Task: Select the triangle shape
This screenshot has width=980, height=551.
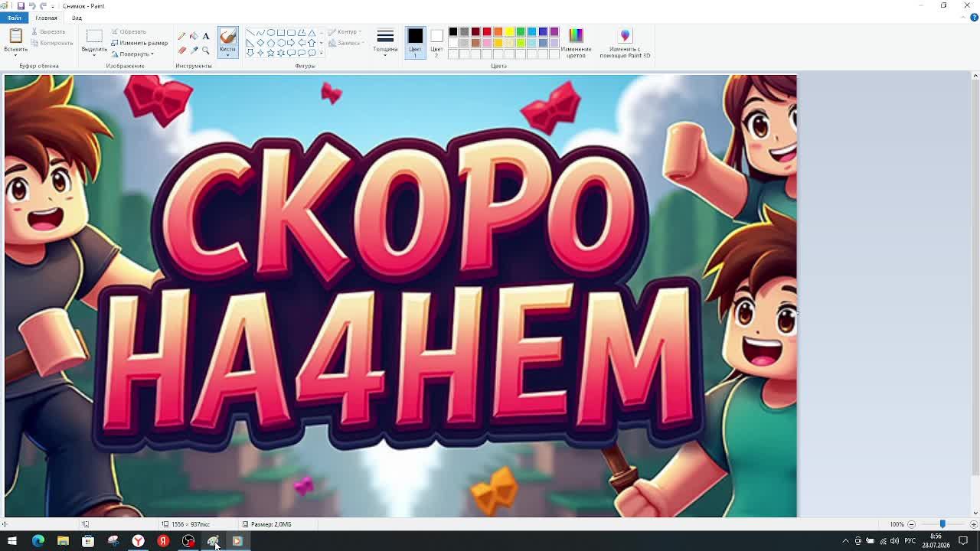Action: (x=312, y=32)
